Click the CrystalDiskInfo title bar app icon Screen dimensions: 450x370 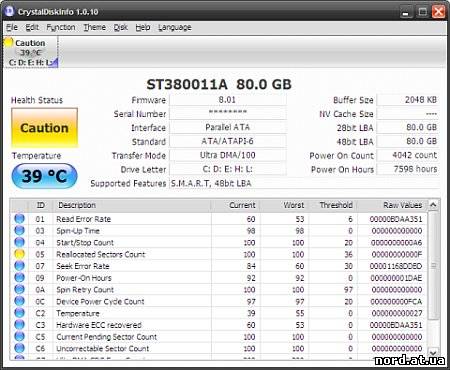tap(9, 11)
